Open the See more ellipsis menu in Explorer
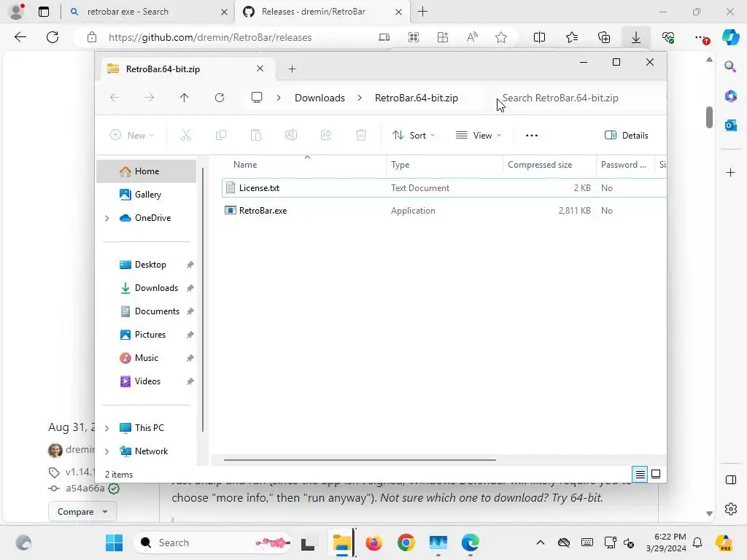 pyautogui.click(x=532, y=135)
